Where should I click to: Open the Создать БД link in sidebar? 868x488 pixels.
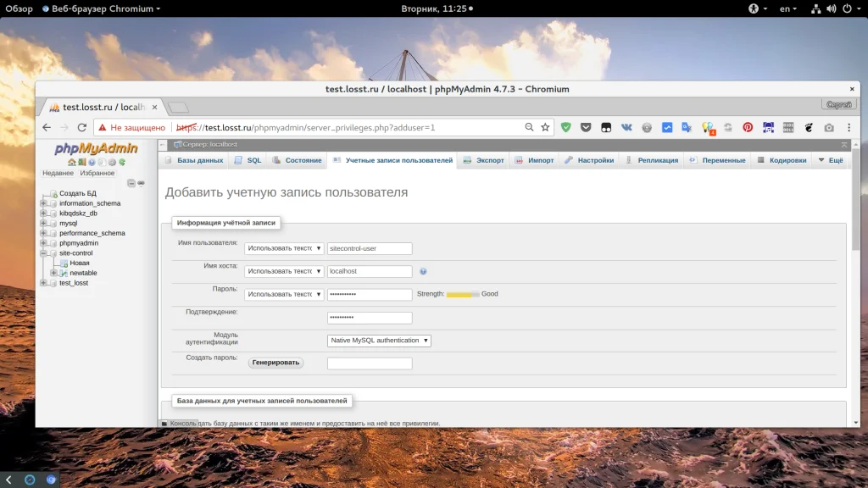pyautogui.click(x=77, y=194)
